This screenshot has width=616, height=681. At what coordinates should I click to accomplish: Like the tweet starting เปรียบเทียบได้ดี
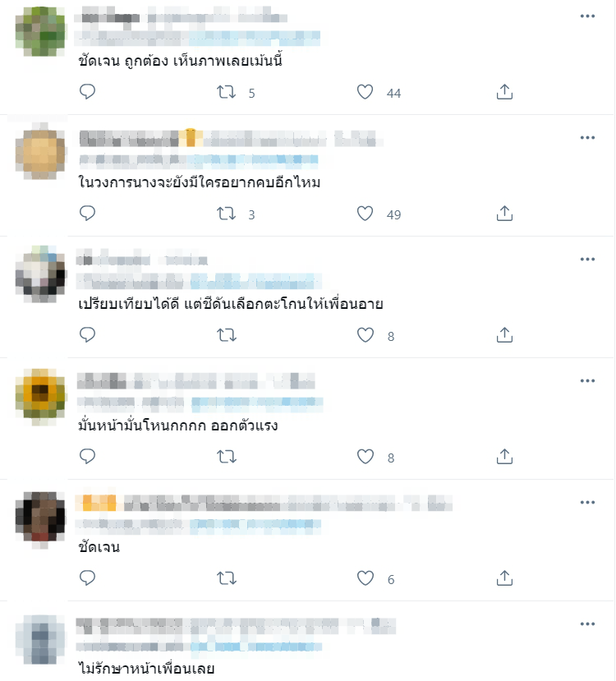[365, 335]
